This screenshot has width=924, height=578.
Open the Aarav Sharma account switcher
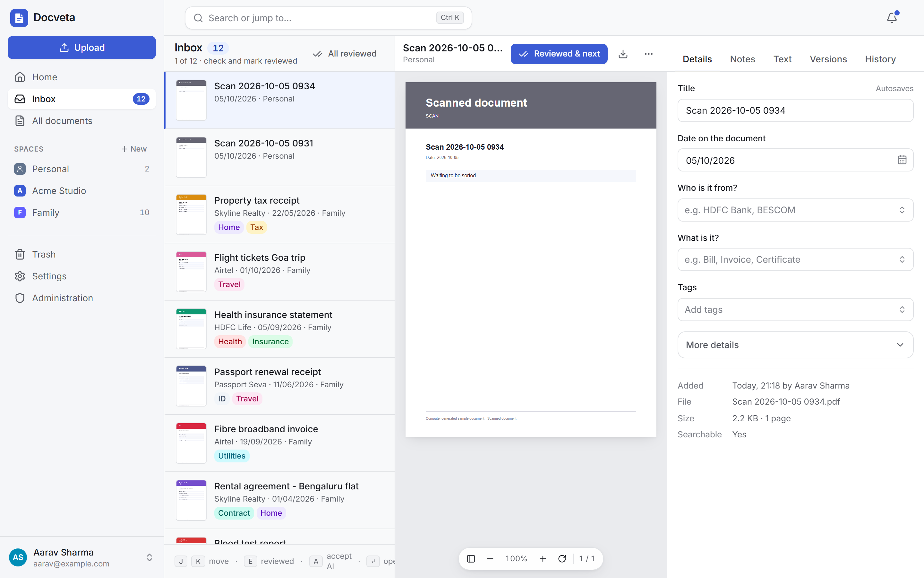(x=82, y=557)
